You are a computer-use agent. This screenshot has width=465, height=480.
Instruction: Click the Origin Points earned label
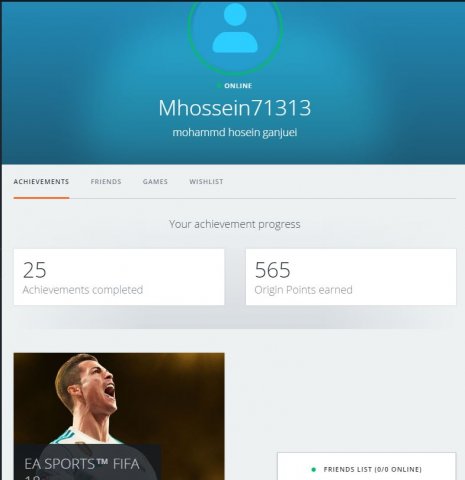click(303, 290)
